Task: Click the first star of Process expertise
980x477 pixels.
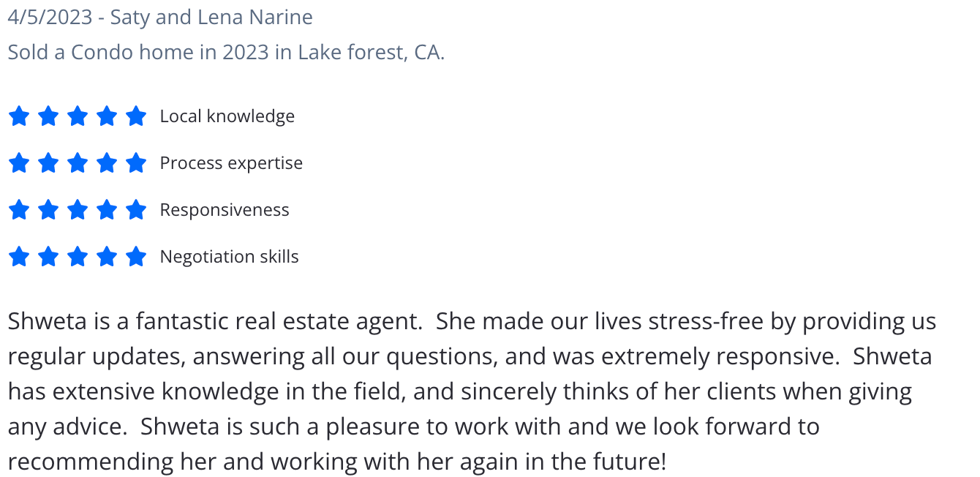Action: (19, 162)
